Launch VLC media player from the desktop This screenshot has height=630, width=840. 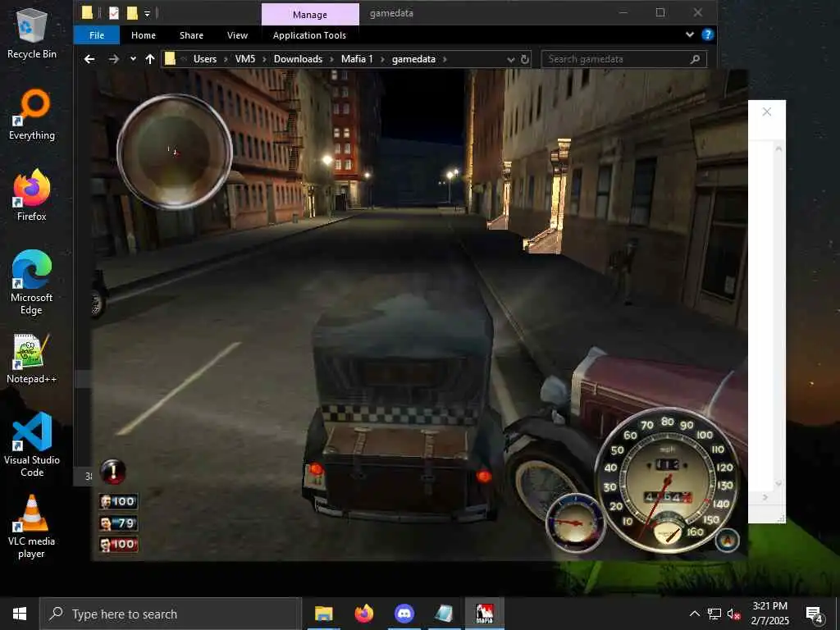[32, 527]
